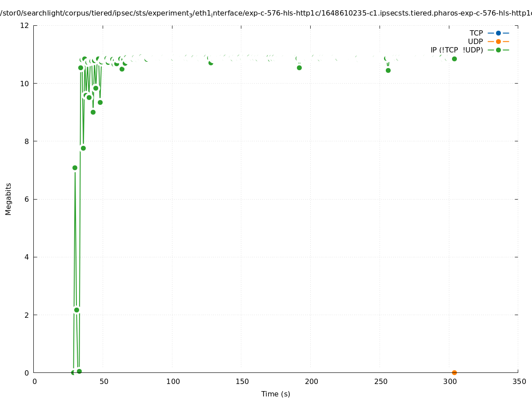532x400 pixels.
Task: Select the green dip point near 255 seconds
Action: (388, 70)
